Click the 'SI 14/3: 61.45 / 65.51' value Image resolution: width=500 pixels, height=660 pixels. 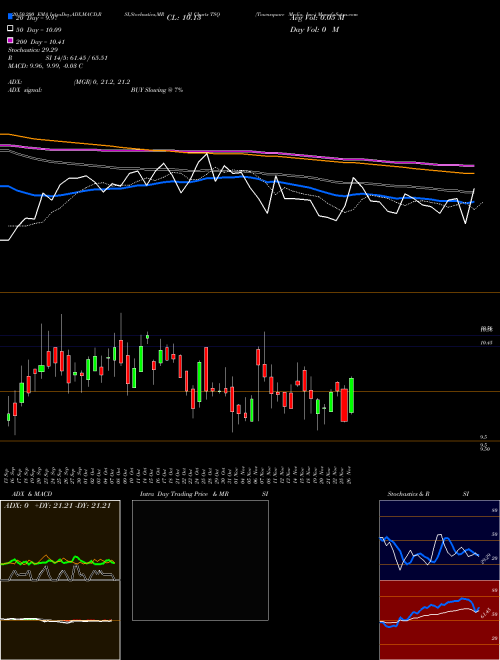point(77,58)
